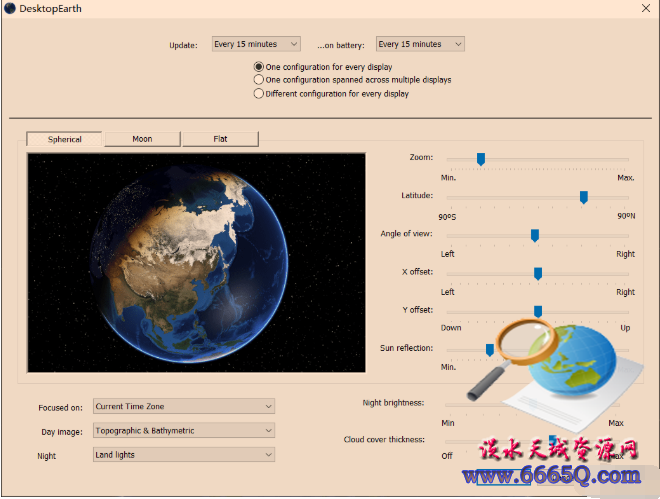Viewport: 660px width, 499px height.
Task: Switch to the Moon tab
Action: (x=142, y=139)
